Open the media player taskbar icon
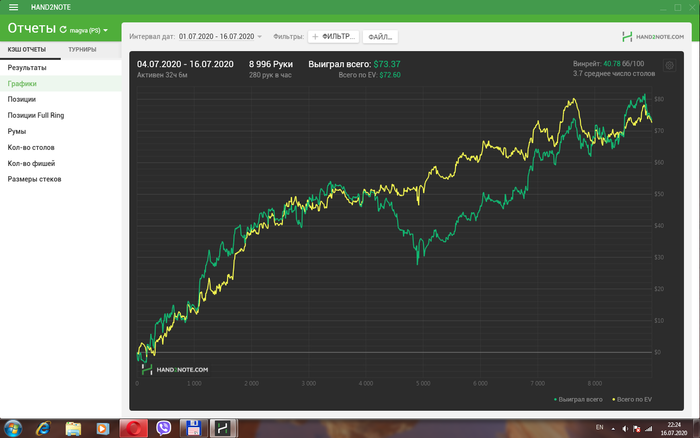700x438 pixels. 103,429
